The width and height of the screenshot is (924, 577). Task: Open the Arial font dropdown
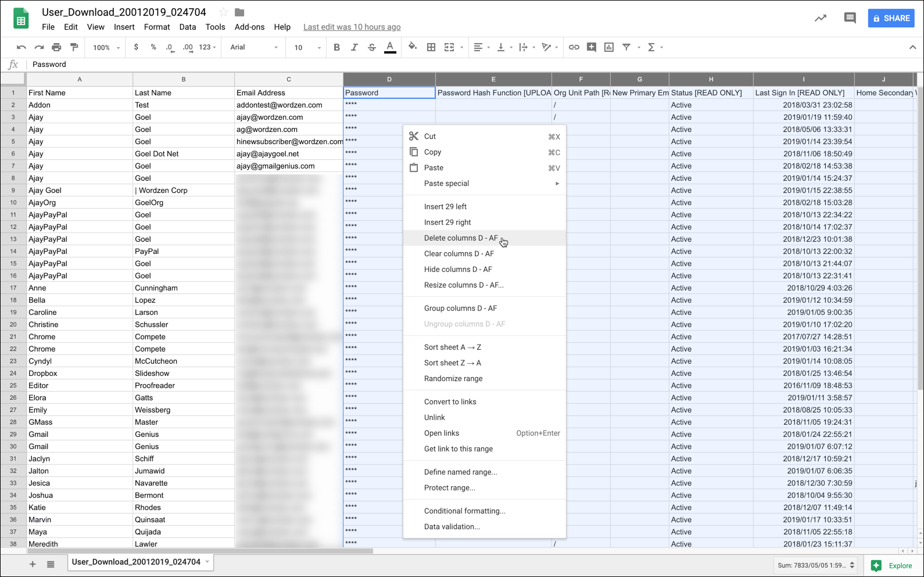tap(254, 48)
